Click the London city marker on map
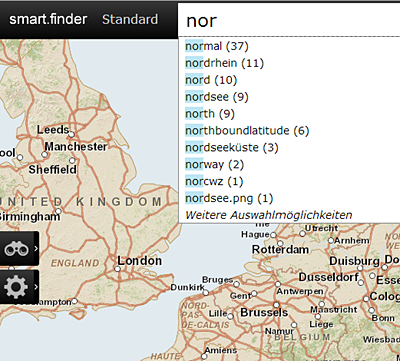 (117, 269)
